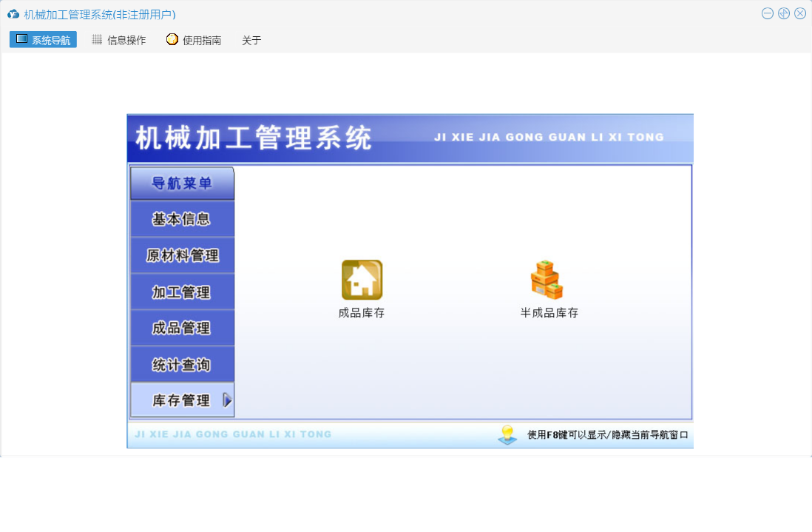
Task: Select 原材料管理 in navigation menu
Action: coord(182,255)
